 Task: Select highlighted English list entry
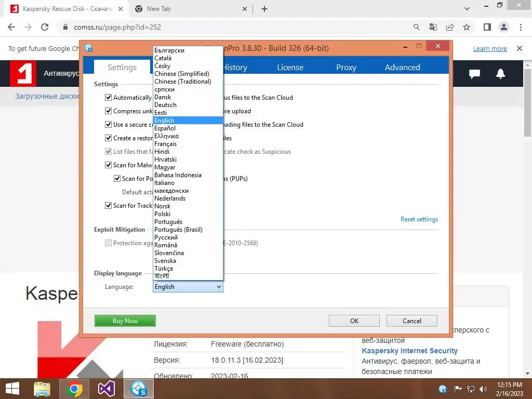(188, 121)
